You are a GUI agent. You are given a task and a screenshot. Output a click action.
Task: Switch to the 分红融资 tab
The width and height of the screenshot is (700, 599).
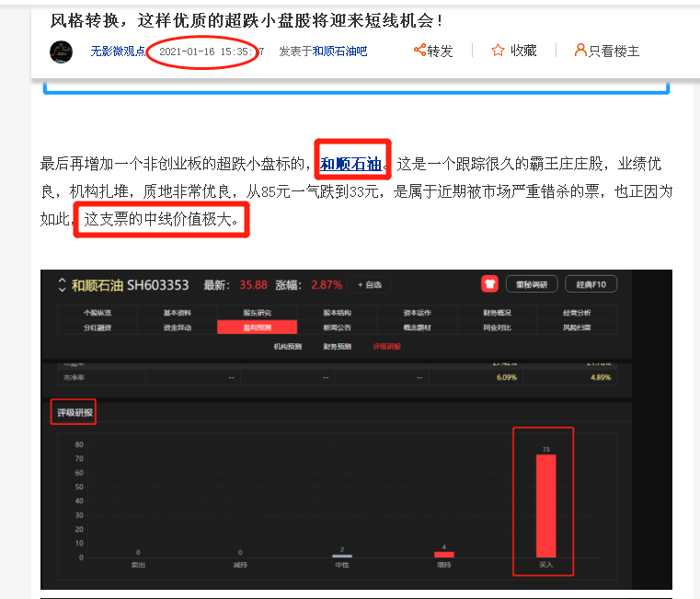pyautogui.click(x=98, y=328)
